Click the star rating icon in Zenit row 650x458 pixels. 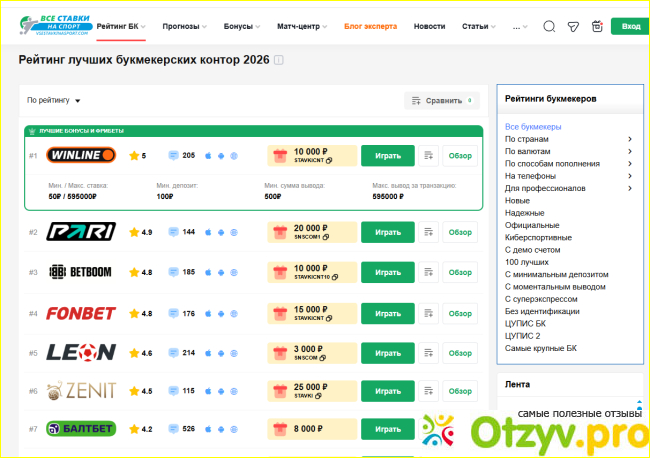(134, 391)
